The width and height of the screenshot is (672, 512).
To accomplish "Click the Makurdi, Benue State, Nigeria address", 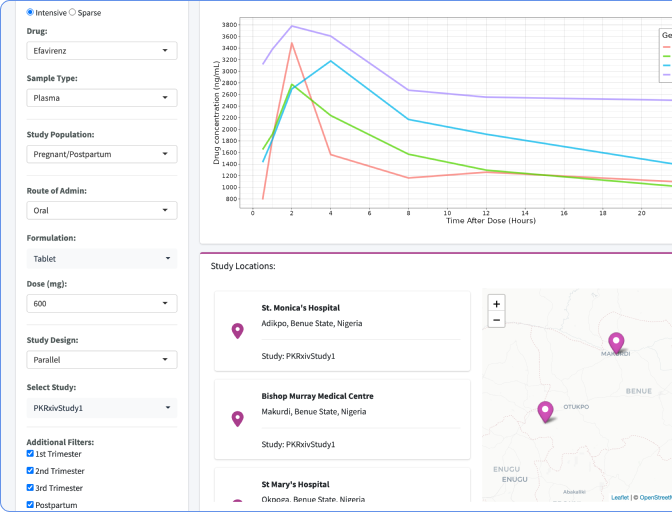I will pyautogui.click(x=314, y=411).
